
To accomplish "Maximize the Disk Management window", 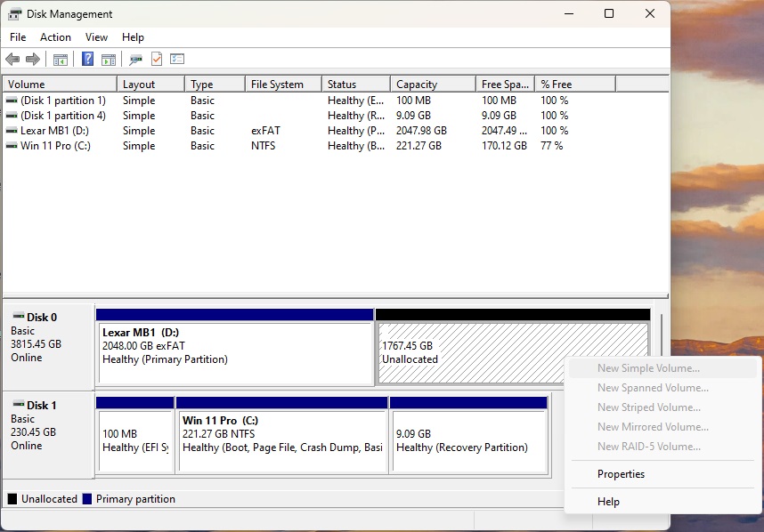I will 609,13.
